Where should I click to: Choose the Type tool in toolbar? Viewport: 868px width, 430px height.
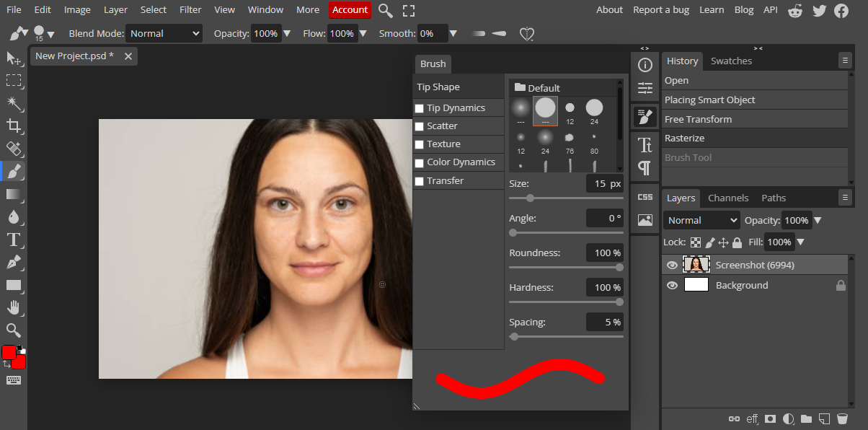click(14, 240)
